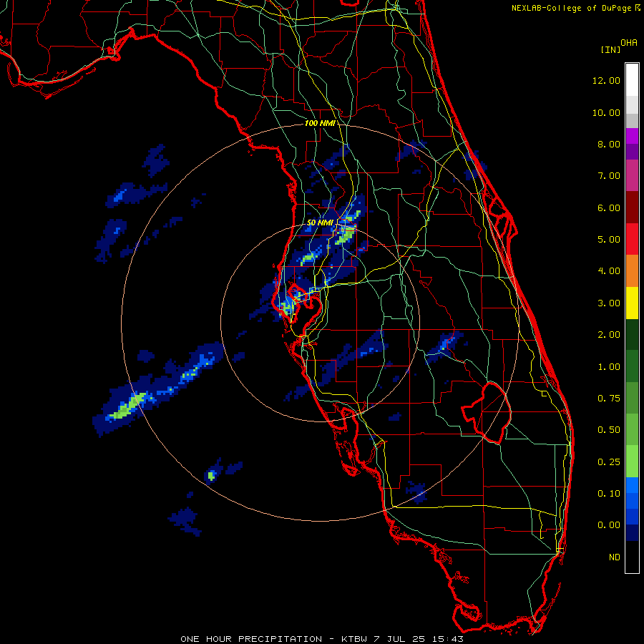The height and width of the screenshot is (644, 644).
Task: Select the 2.00 legend value
Action: tap(609, 335)
